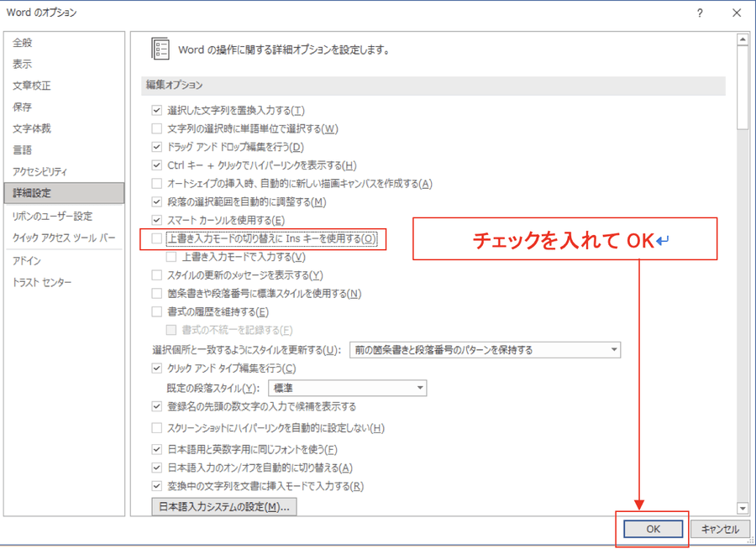Open the 言語 category
Viewport: 756px width, 549px height.
tap(64, 150)
